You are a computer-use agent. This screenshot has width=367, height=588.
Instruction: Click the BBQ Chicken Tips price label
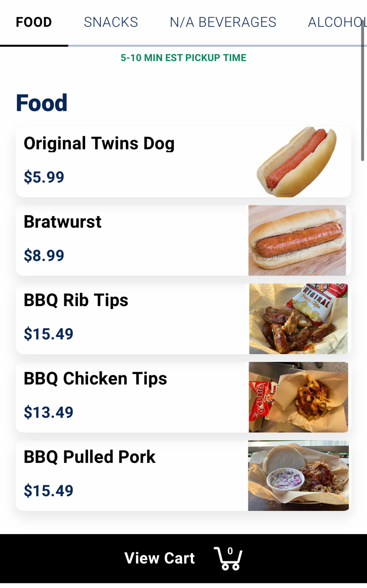[49, 411]
